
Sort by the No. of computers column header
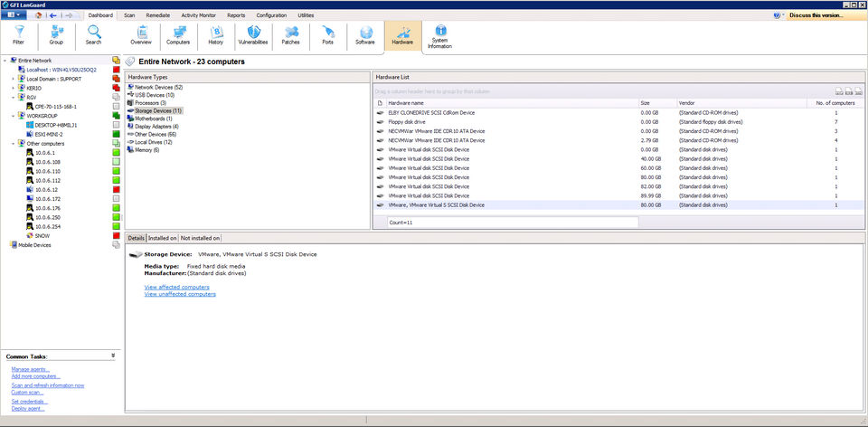click(835, 103)
